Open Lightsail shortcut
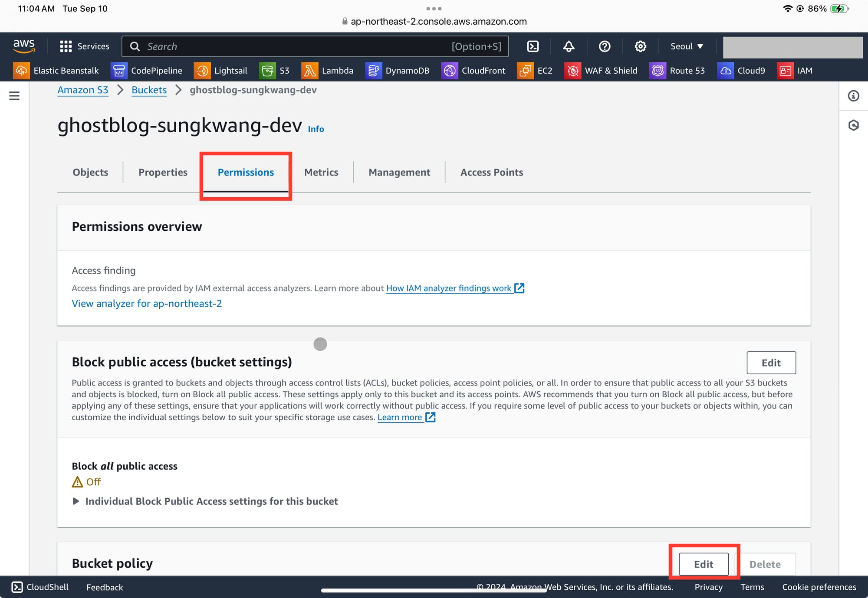The height and width of the screenshot is (598, 868). pos(220,71)
